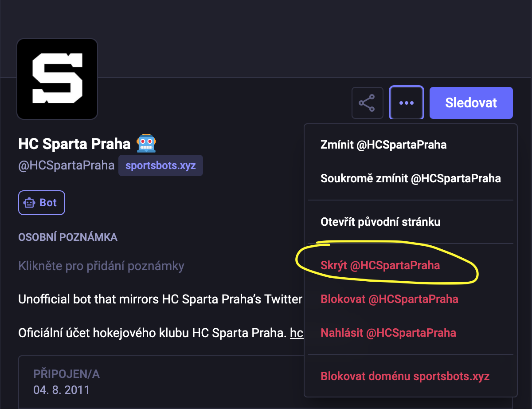This screenshot has width=532, height=409.
Task: Select Nahlásit @HCSpartaPraha to report
Action: coord(388,332)
